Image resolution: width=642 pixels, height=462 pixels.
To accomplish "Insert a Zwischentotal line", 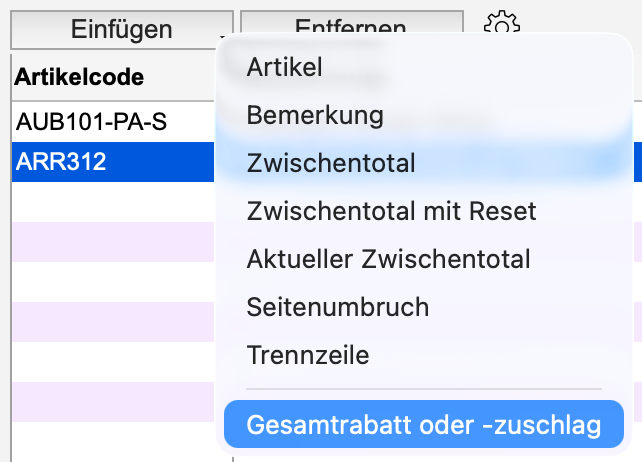I will 331,163.
